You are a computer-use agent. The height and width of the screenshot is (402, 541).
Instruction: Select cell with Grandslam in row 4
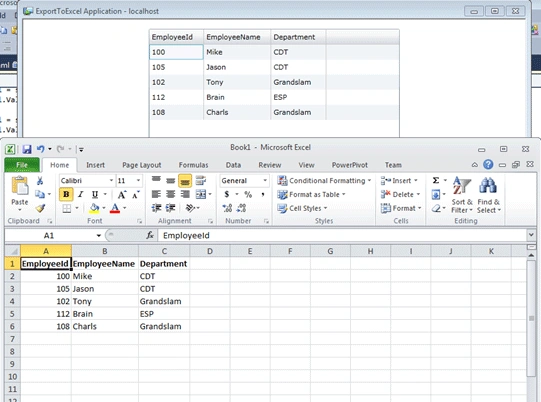164,301
